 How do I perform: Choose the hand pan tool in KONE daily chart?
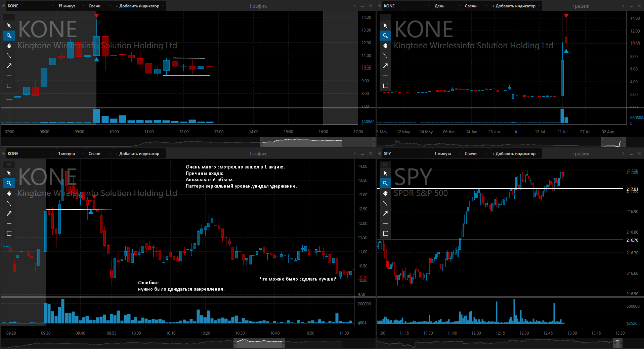[385, 46]
